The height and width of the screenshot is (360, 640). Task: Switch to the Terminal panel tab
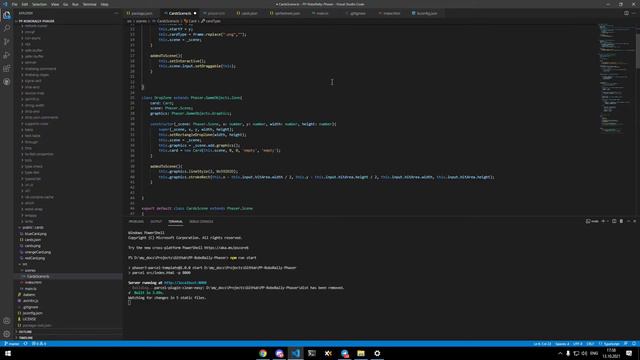tap(176, 222)
